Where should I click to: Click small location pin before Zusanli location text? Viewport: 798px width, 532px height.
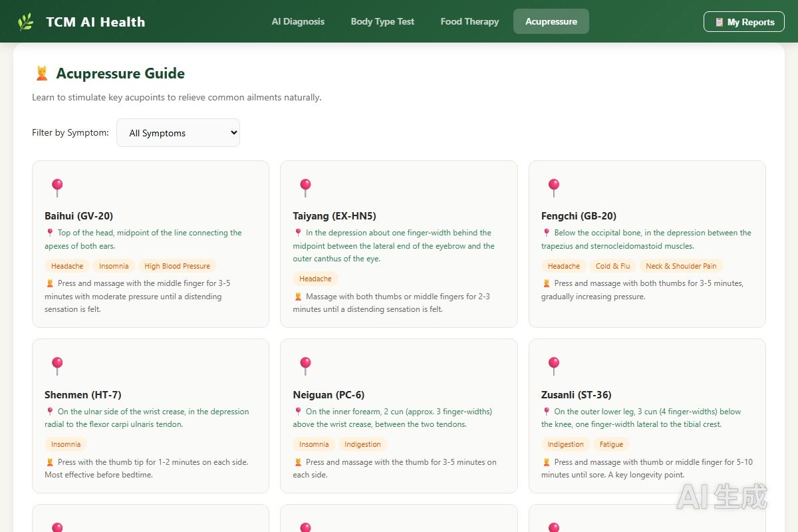(x=546, y=412)
